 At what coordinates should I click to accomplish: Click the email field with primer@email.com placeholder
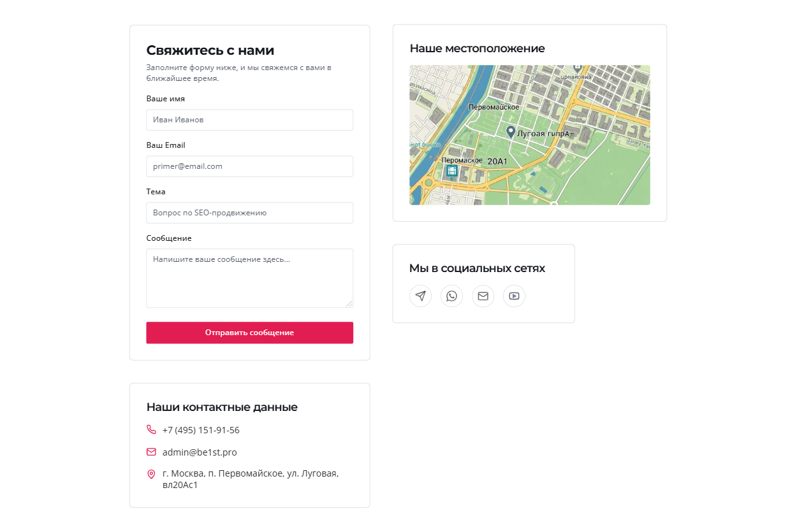pos(249,166)
